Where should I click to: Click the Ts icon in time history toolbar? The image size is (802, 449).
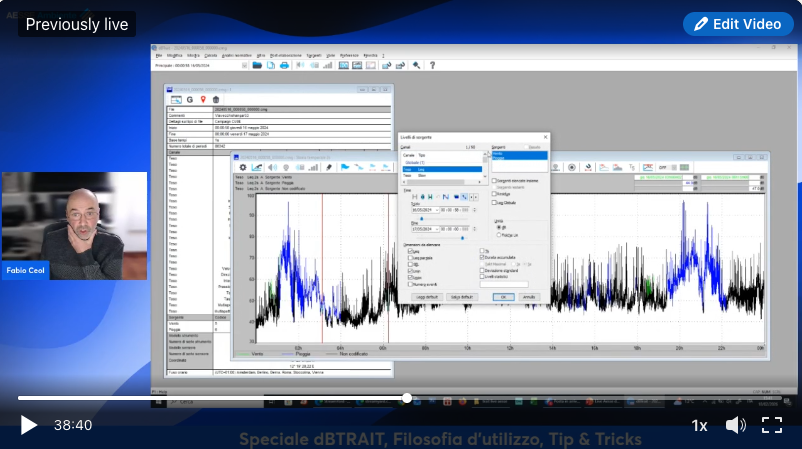pyautogui.click(x=632, y=167)
